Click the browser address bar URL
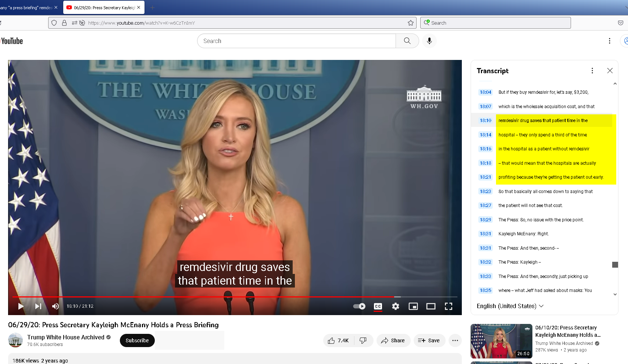628x364 pixels. (x=142, y=23)
